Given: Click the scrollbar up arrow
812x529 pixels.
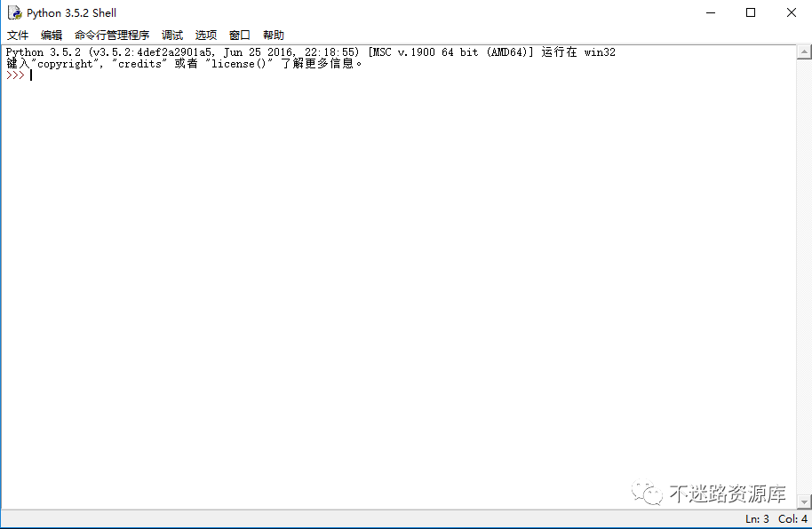Looking at the screenshot, I should (804, 51).
